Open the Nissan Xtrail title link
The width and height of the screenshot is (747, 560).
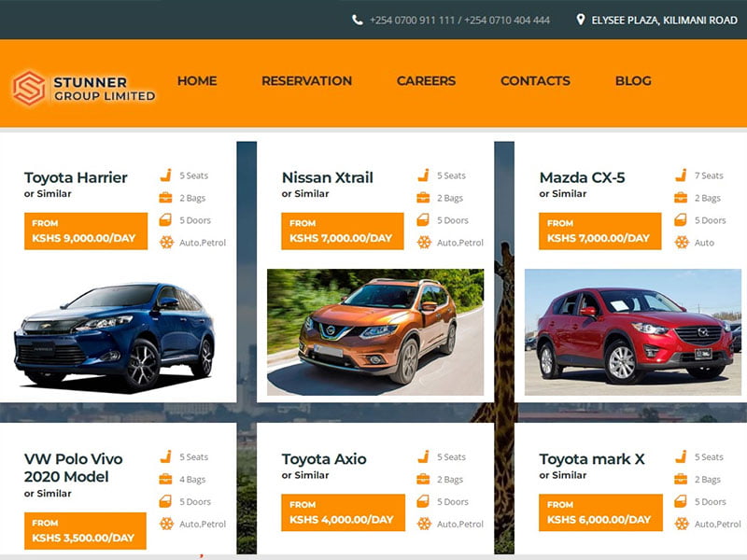tap(328, 177)
